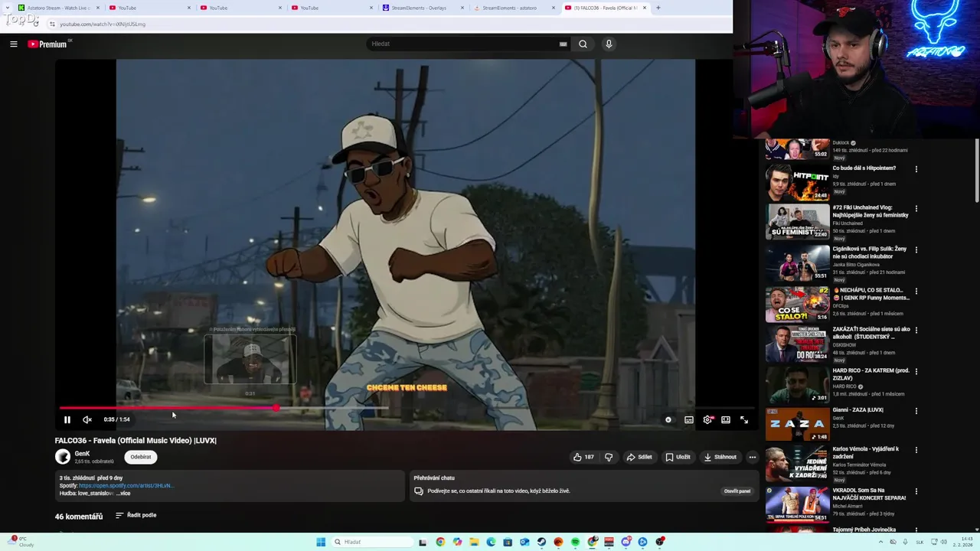Open options for ZAKÁZAŤ! Sociálne siete video
980x551 pixels.
916,330
